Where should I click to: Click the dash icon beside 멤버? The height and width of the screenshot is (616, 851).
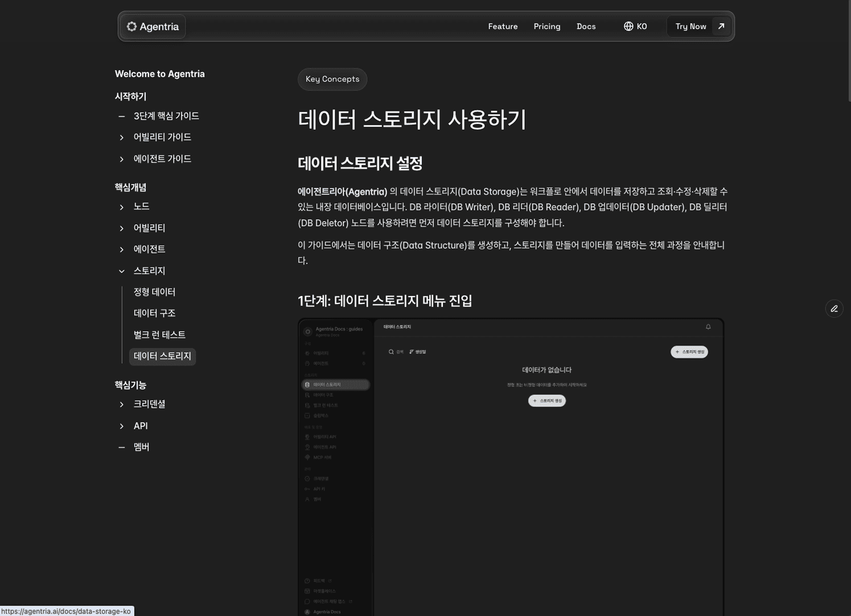coord(121,447)
